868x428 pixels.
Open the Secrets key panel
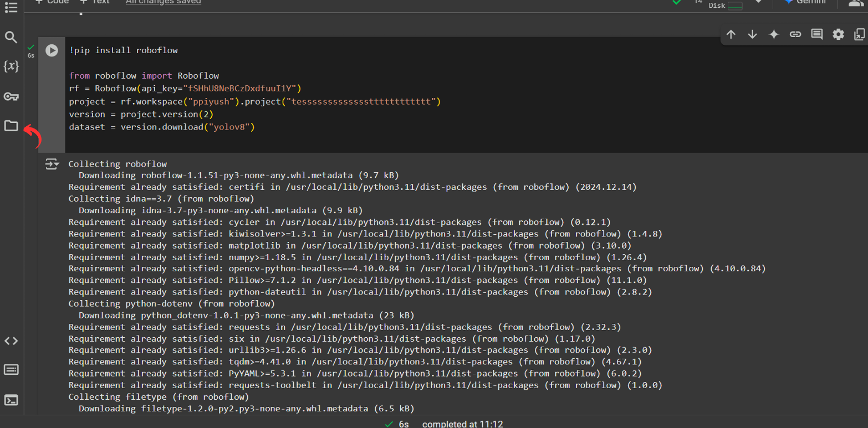pyautogui.click(x=11, y=97)
